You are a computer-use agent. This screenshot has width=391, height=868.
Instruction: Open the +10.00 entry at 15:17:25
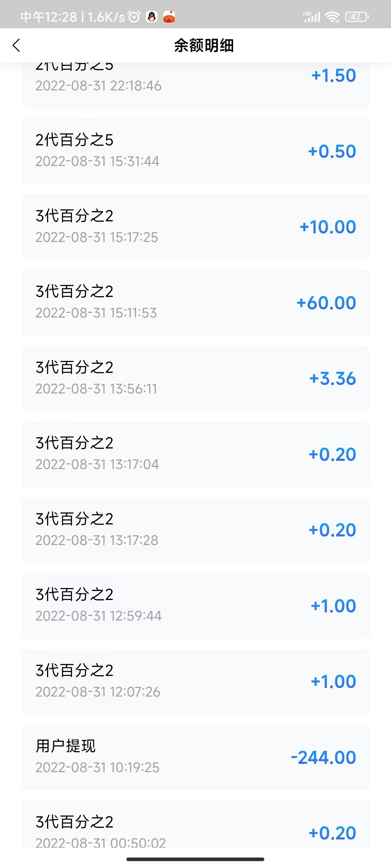point(195,227)
